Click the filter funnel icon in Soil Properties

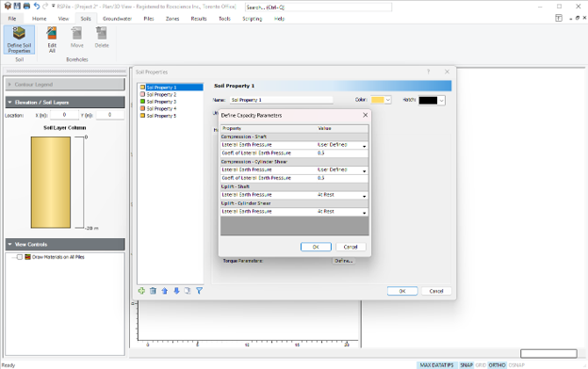(x=199, y=291)
